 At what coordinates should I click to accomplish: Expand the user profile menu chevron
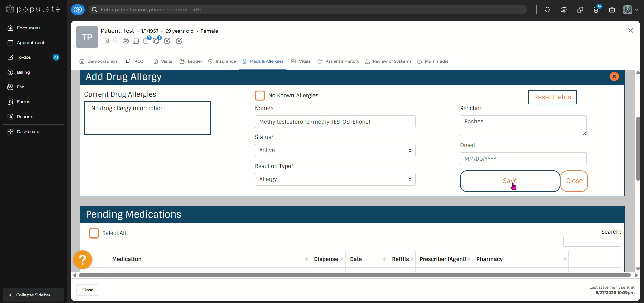[x=637, y=10]
